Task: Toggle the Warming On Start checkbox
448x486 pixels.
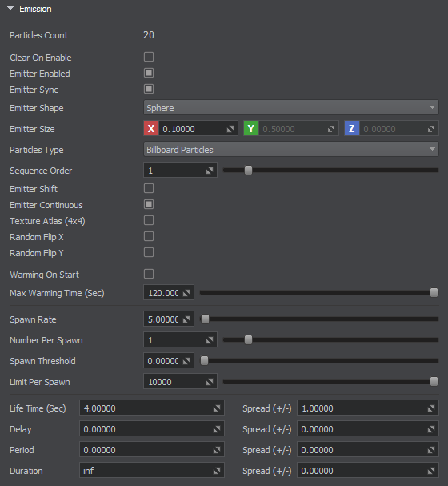Action: pyautogui.click(x=149, y=274)
